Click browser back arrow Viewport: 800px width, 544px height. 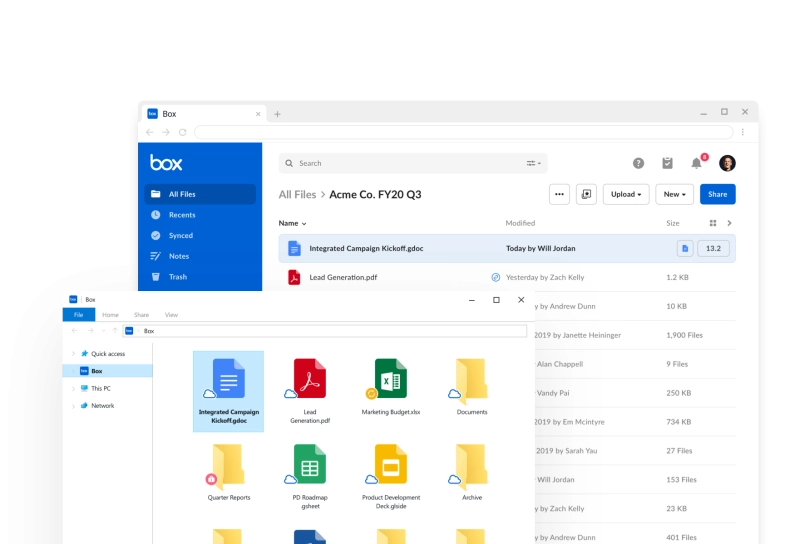click(x=149, y=132)
